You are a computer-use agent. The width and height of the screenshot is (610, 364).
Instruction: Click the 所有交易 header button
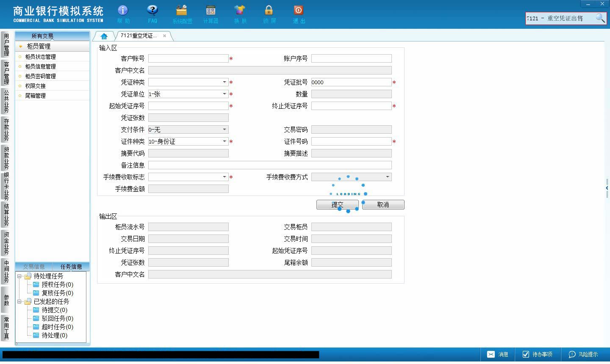pos(42,36)
